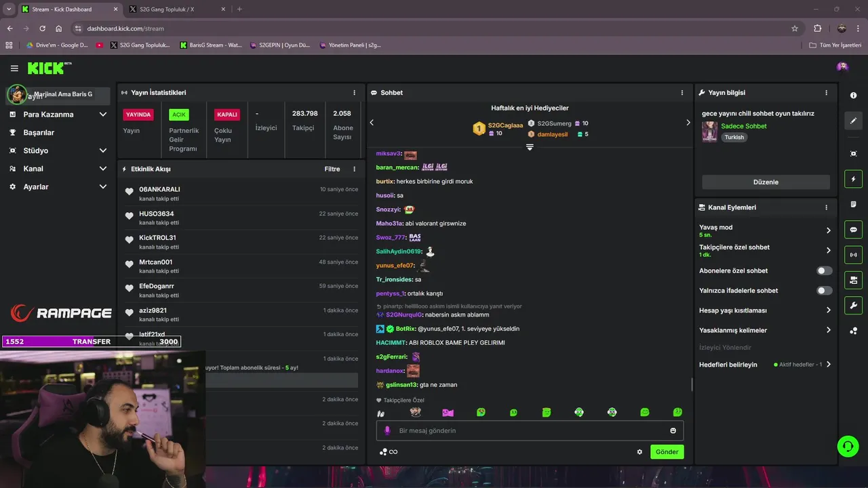The image size is (868, 488).
Task: Click the three-bubbles icon at sidebar bottom
Action: pyautogui.click(x=853, y=331)
